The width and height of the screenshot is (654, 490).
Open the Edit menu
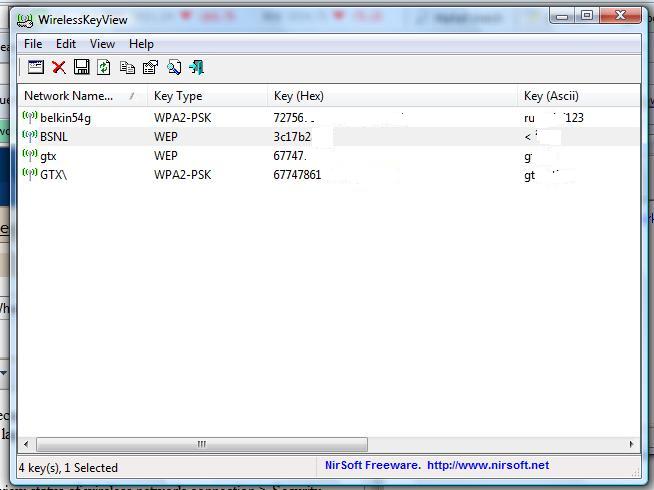click(x=66, y=44)
